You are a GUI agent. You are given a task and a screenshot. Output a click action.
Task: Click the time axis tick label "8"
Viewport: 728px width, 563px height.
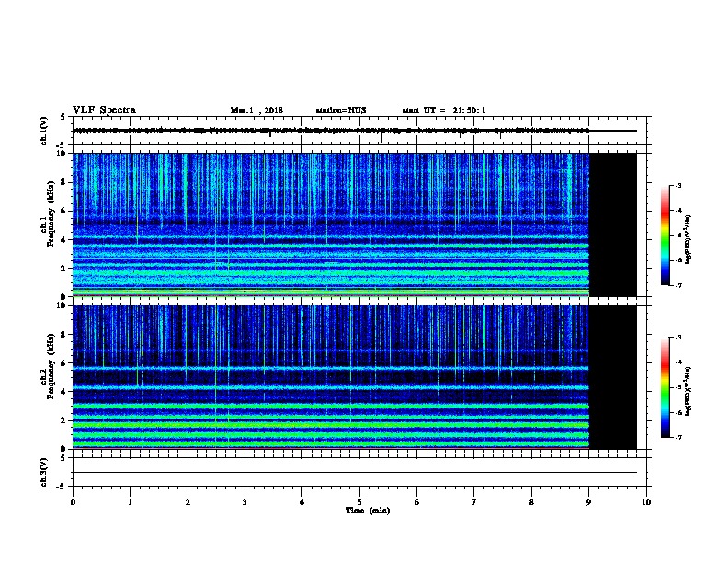click(531, 501)
